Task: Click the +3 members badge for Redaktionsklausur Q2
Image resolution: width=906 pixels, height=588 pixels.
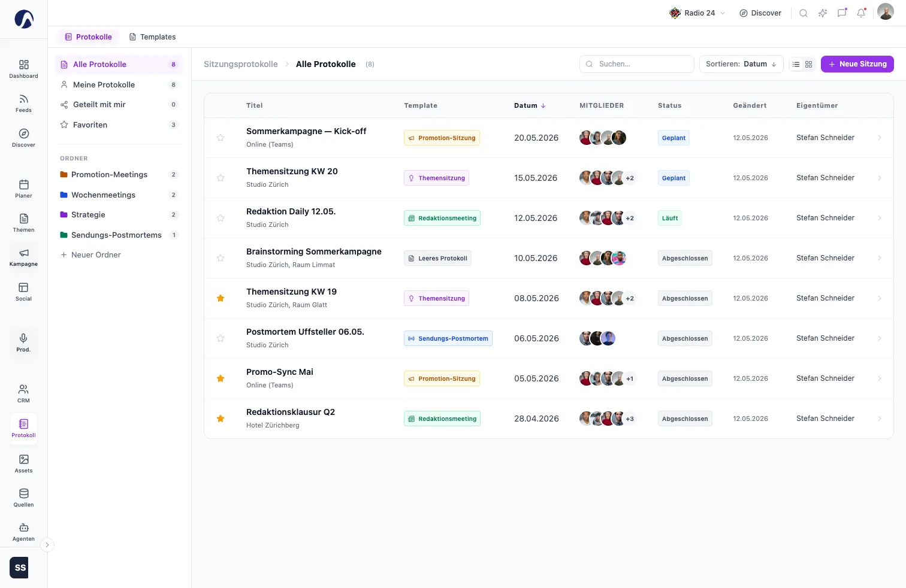Action: point(630,419)
